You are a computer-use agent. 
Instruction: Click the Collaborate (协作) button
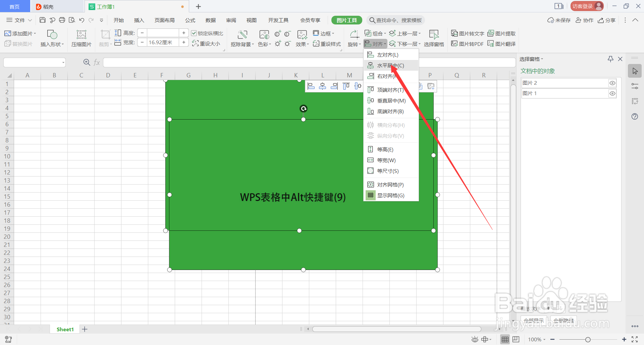(x=584, y=20)
